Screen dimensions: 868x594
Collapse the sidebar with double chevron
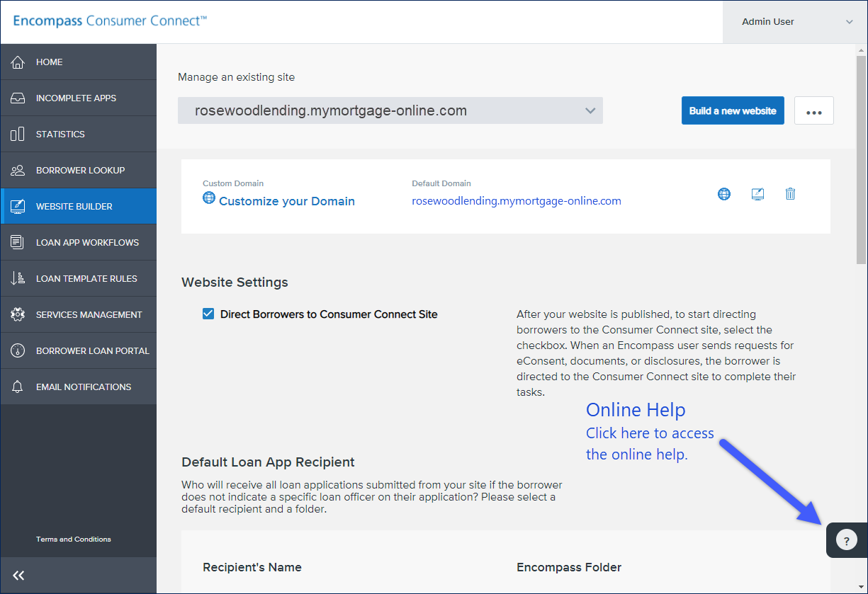click(x=19, y=576)
